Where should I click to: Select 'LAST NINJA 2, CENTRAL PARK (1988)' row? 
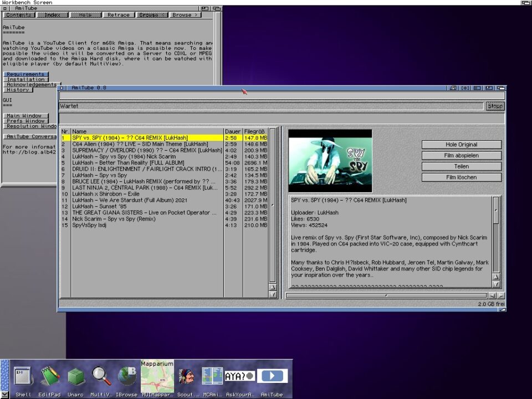(164, 188)
